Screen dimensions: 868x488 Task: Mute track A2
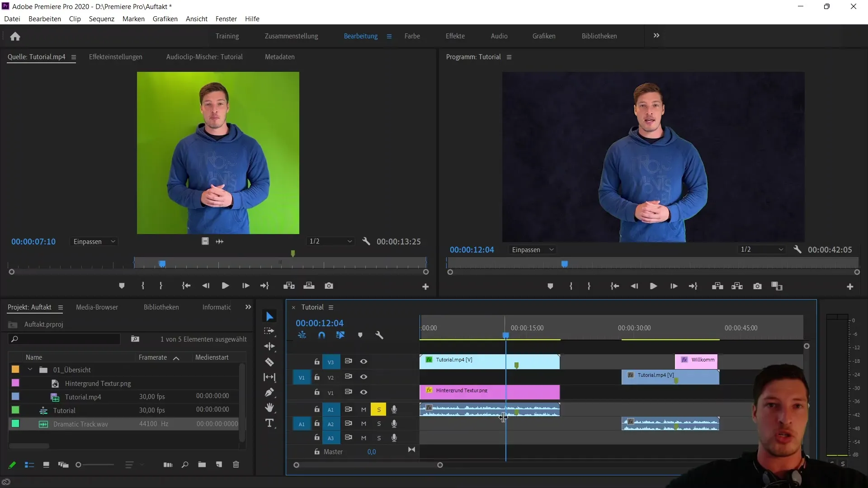[363, 424]
